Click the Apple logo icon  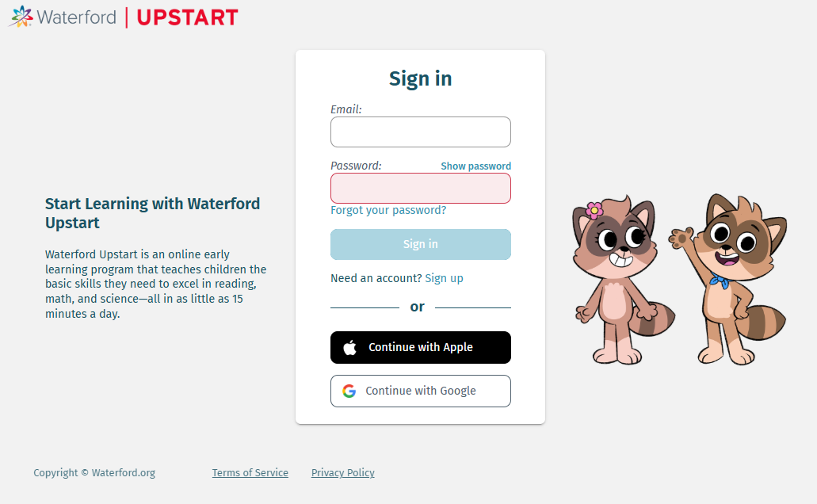coord(349,347)
